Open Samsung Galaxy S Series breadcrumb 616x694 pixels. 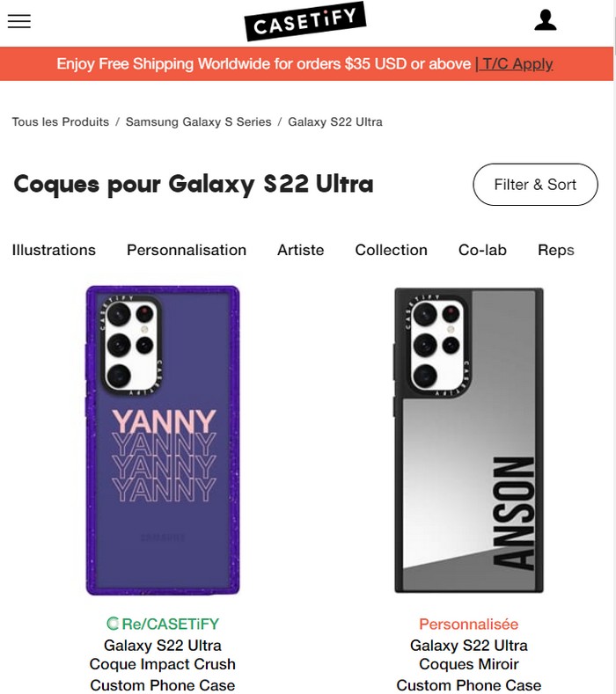(x=198, y=121)
